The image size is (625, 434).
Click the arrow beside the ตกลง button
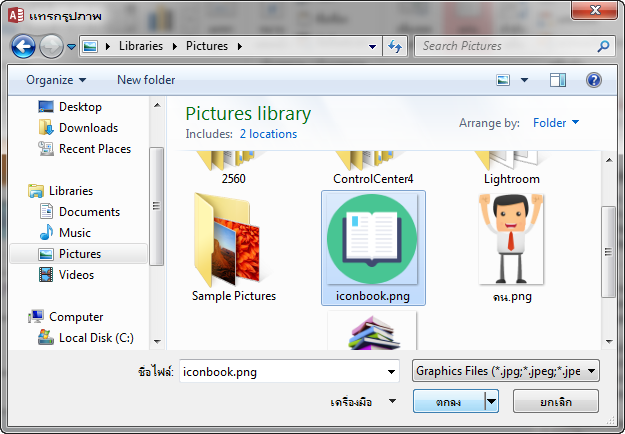[491, 401]
